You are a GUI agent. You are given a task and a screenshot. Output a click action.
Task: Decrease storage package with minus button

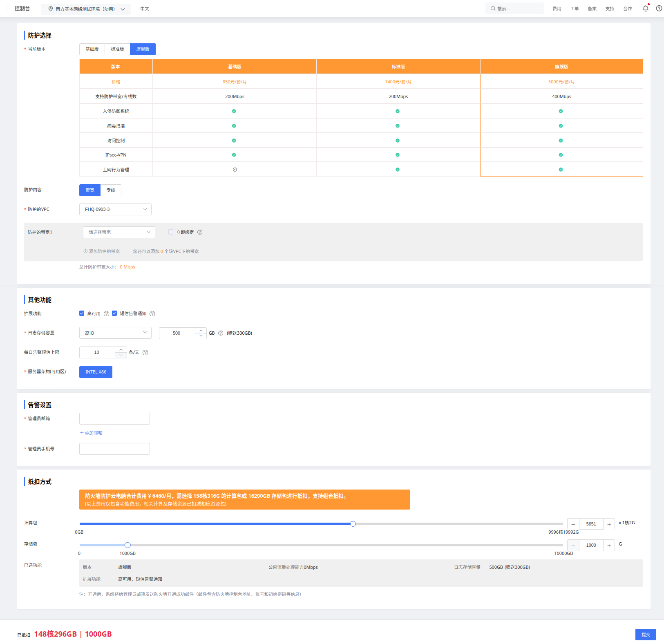573,545
